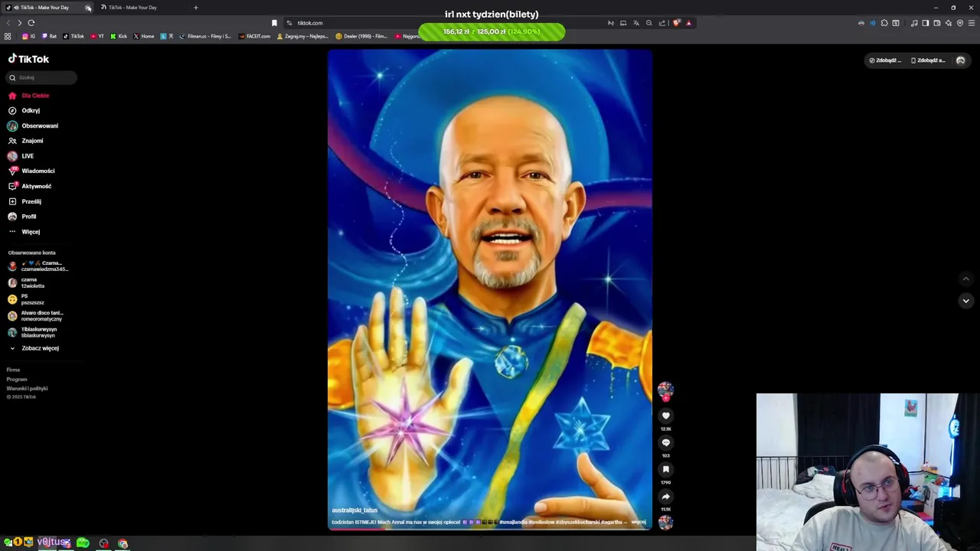This screenshot has height=551, width=980.
Task: Open australijski_tatus creator username link
Action: (x=354, y=510)
